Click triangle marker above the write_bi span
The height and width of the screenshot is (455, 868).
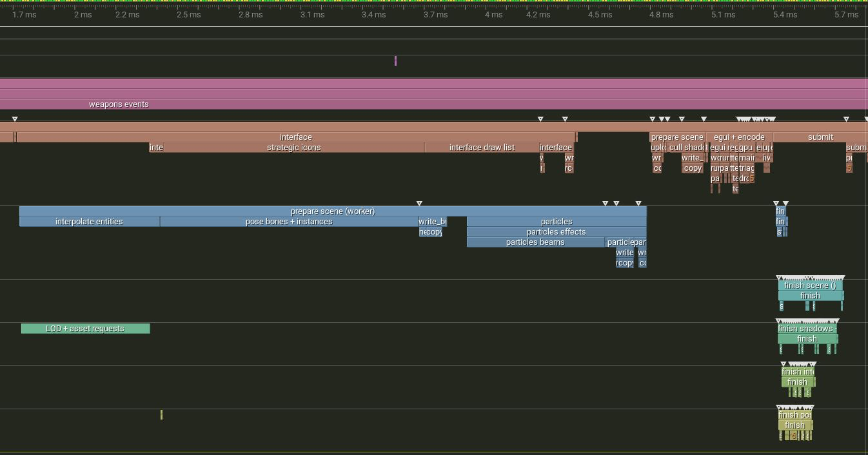pyautogui.click(x=419, y=204)
